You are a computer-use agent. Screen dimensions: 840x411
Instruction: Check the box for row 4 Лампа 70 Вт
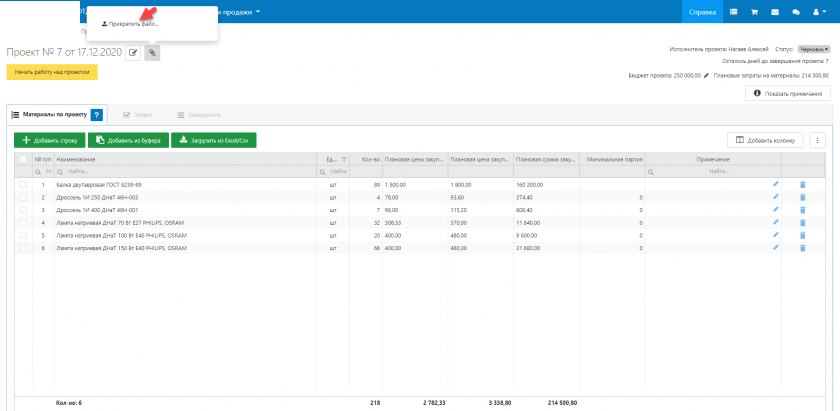point(23,223)
